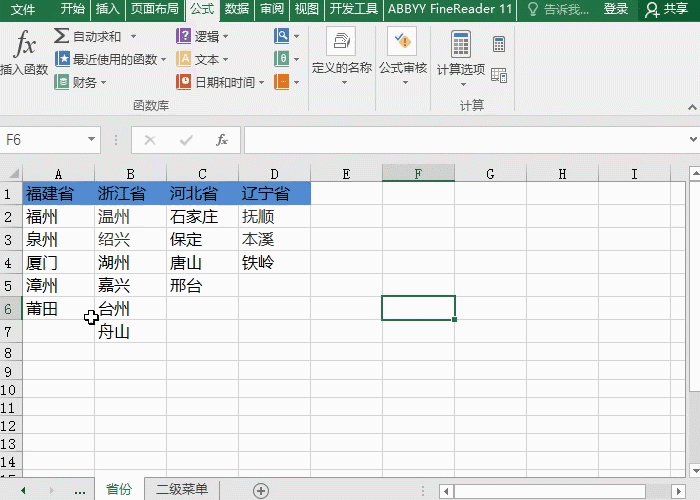Open Formula Auditing (公式审核) group

(403, 56)
